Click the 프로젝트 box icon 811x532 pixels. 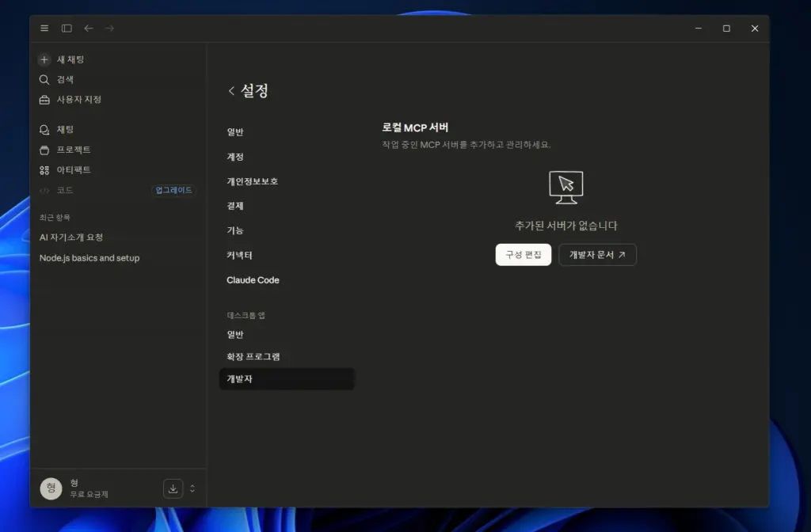click(44, 150)
